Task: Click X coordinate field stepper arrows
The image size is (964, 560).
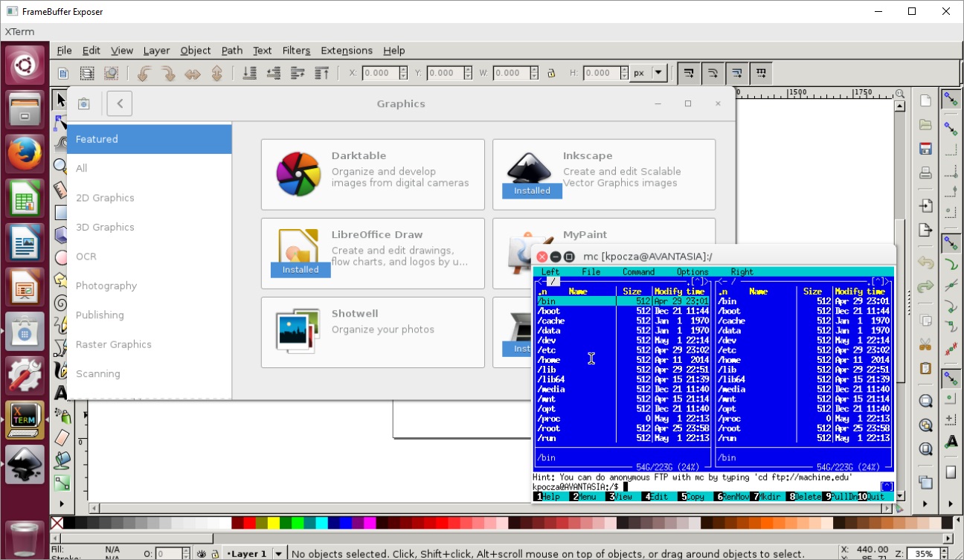Action: coord(404,73)
